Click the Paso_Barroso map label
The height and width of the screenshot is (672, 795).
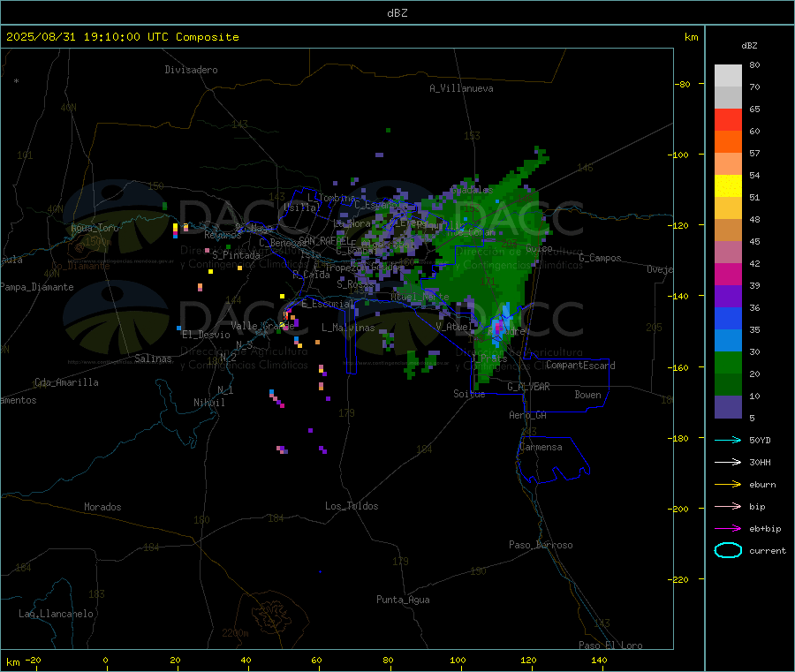[x=541, y=546]
